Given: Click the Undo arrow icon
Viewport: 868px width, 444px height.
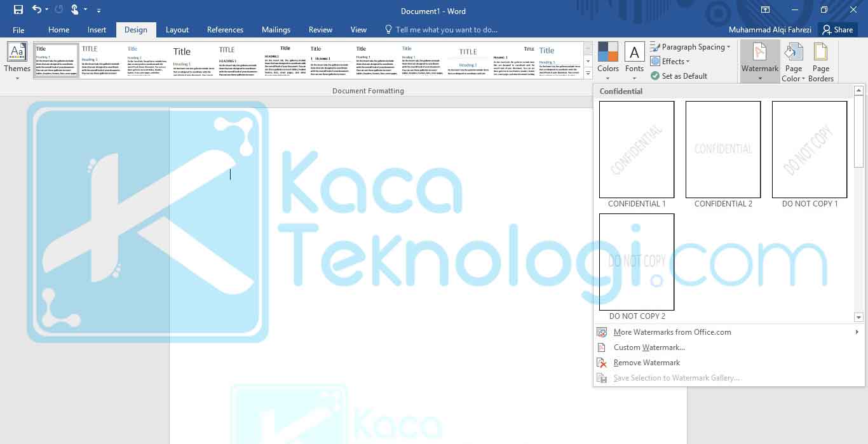Looking at the screenshot, I should pos(36,10).
